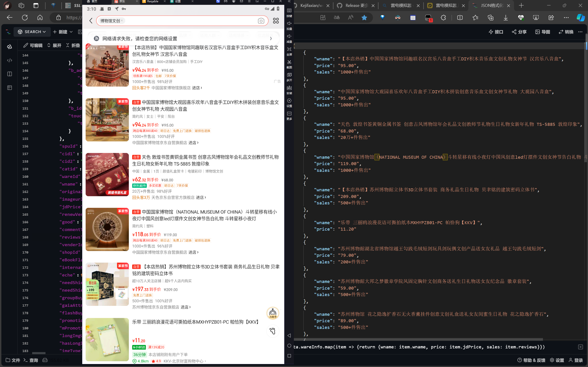Collapse the emulator sidebar double-chevron
This screenshot has width=588, height=367.
(x=289, y=1)
